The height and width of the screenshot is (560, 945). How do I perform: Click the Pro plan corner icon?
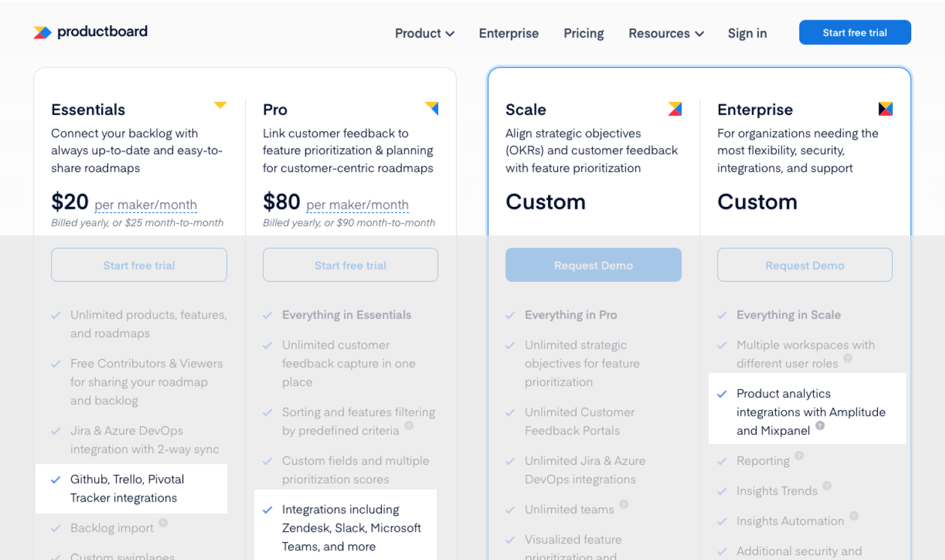[x=432, y=109]
